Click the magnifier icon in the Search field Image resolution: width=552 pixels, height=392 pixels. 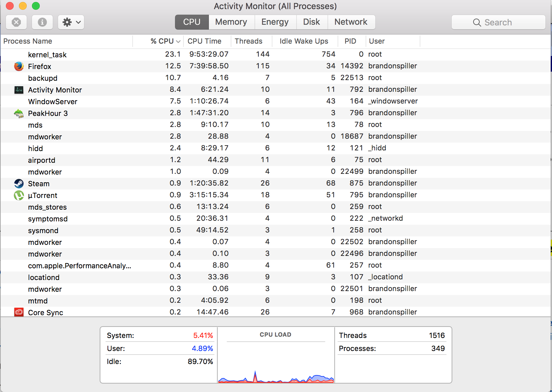click(477, 22)
